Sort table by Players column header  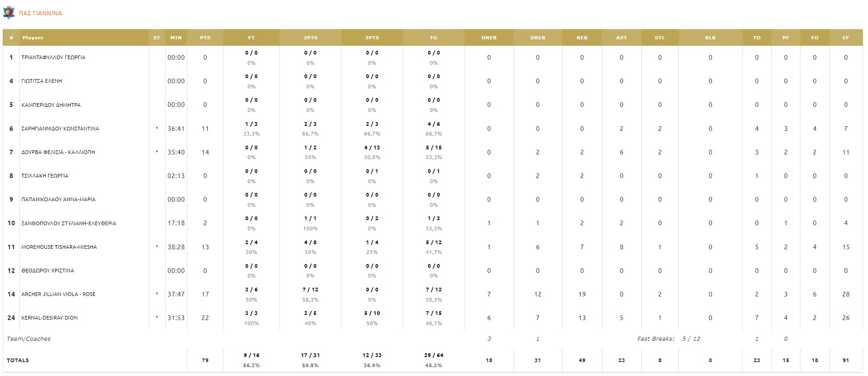pos(33,38)
